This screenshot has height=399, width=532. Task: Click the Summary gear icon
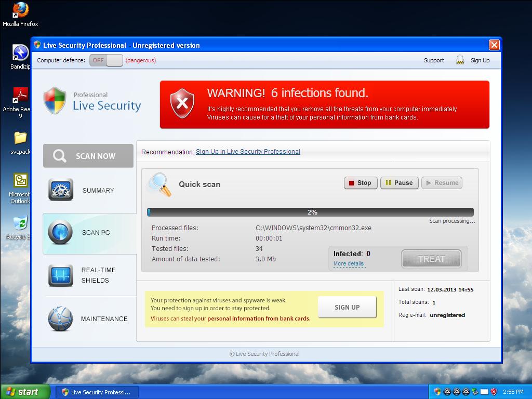[61, 190]
